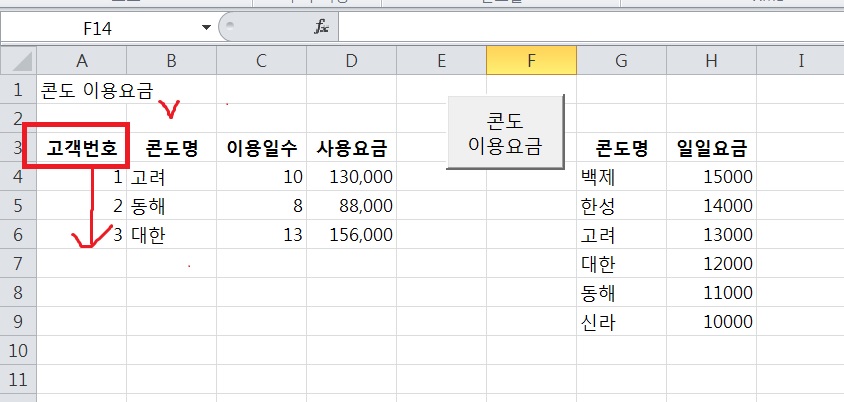
Task: Select column A header
Action: coord(81,61)
